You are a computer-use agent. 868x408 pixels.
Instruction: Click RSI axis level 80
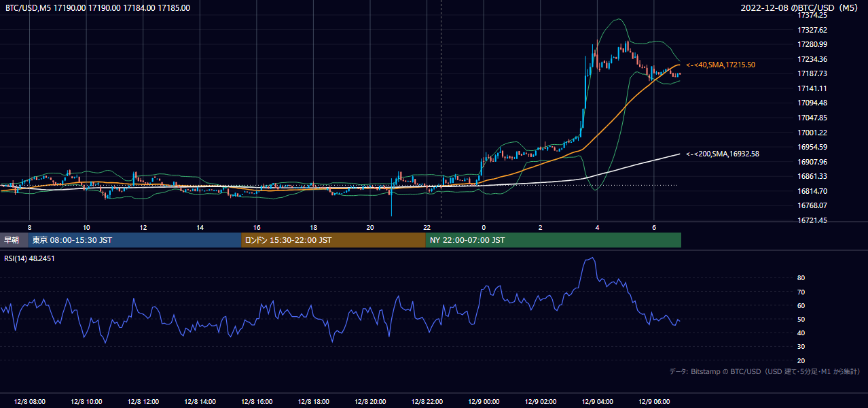801,278
